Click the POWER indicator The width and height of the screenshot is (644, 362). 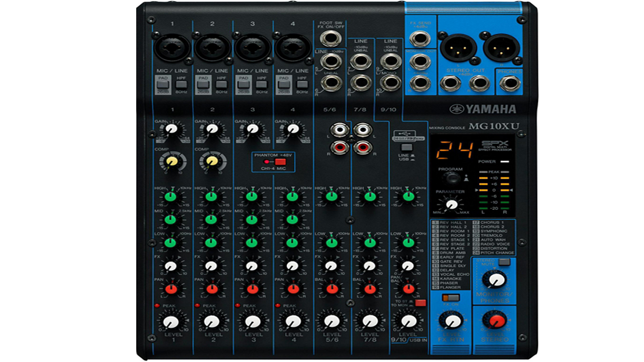[x=505, y=162]
